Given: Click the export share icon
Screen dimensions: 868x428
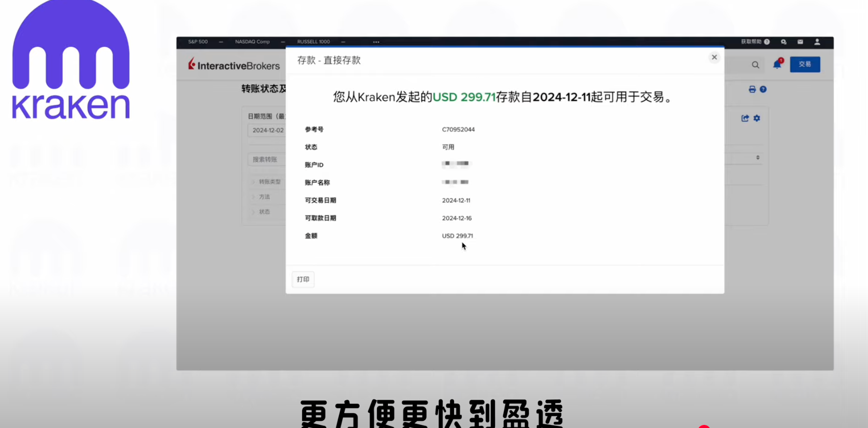Looking at the screenshot, I should pyautogui.click(x=745, y=118).
